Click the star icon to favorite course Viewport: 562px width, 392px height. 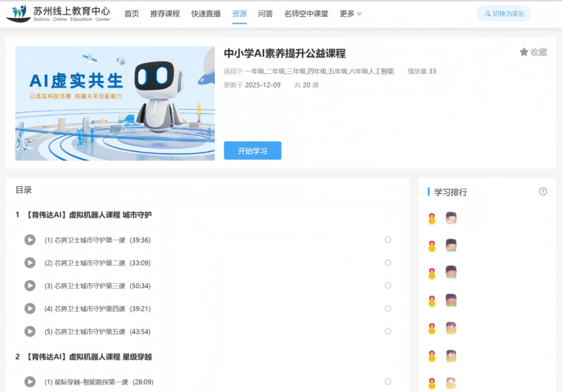[524, 52]
